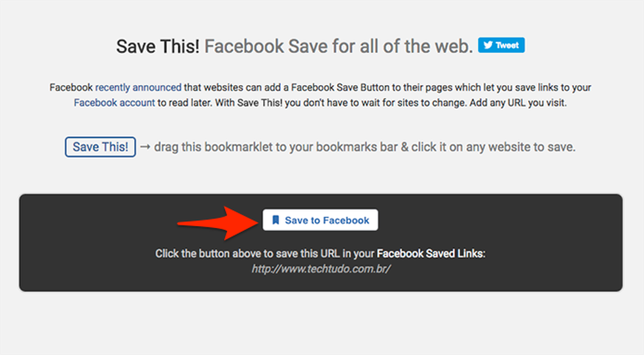
Task: Click the small arrow after the Save This! bookmarklet
Action: 145,147
